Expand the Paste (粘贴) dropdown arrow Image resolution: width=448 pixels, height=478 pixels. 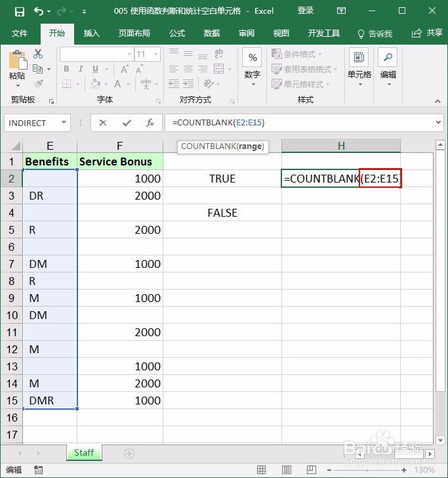pos(18,85)
